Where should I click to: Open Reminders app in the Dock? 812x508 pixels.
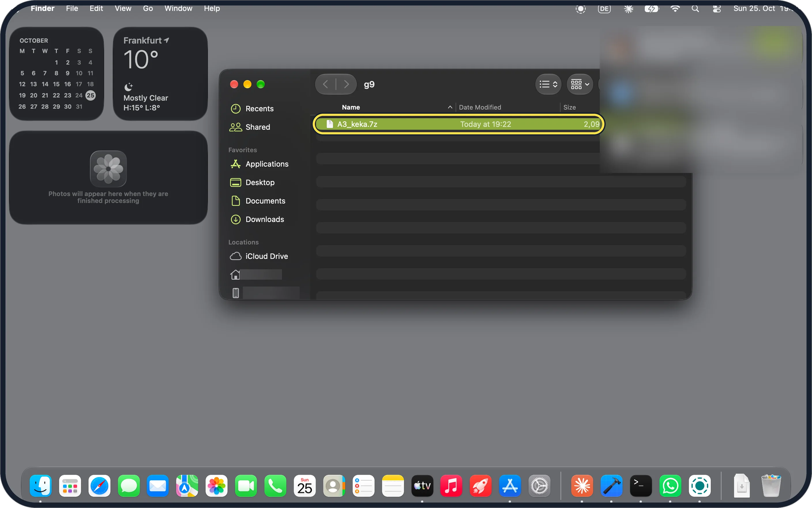pos(364,486)
